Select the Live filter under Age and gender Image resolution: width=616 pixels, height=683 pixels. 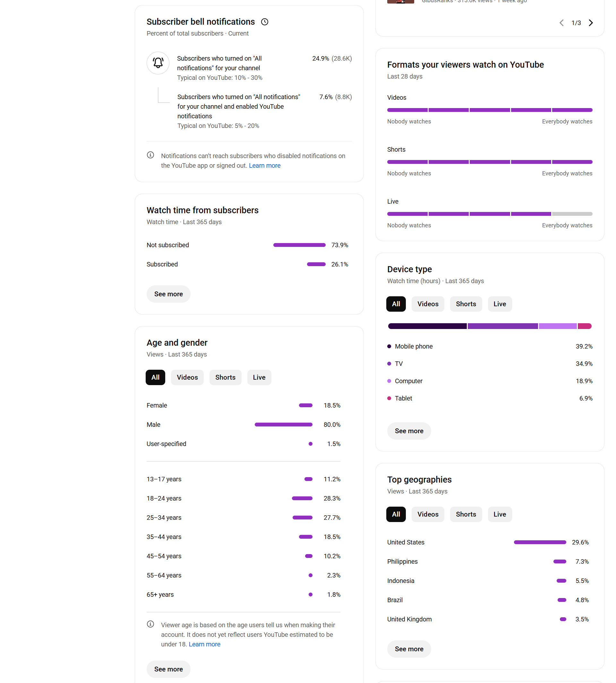pyautogui.click(x=259, y=377)
